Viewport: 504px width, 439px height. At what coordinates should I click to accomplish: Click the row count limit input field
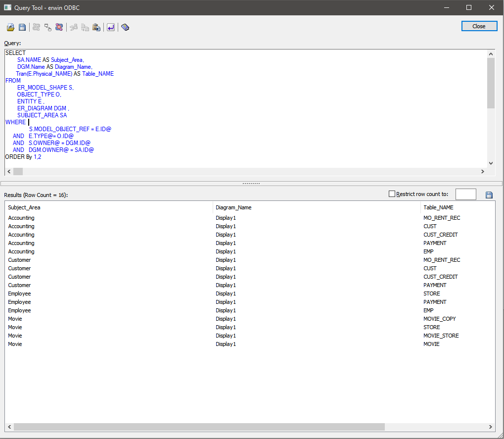[x=465, y=195]
